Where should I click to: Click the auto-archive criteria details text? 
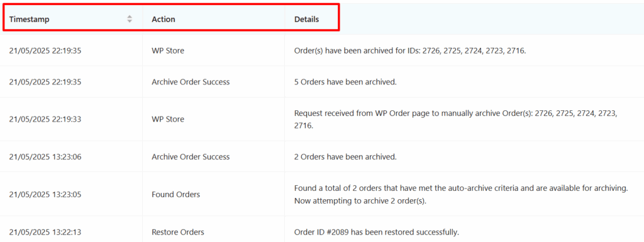click(461, 194)
